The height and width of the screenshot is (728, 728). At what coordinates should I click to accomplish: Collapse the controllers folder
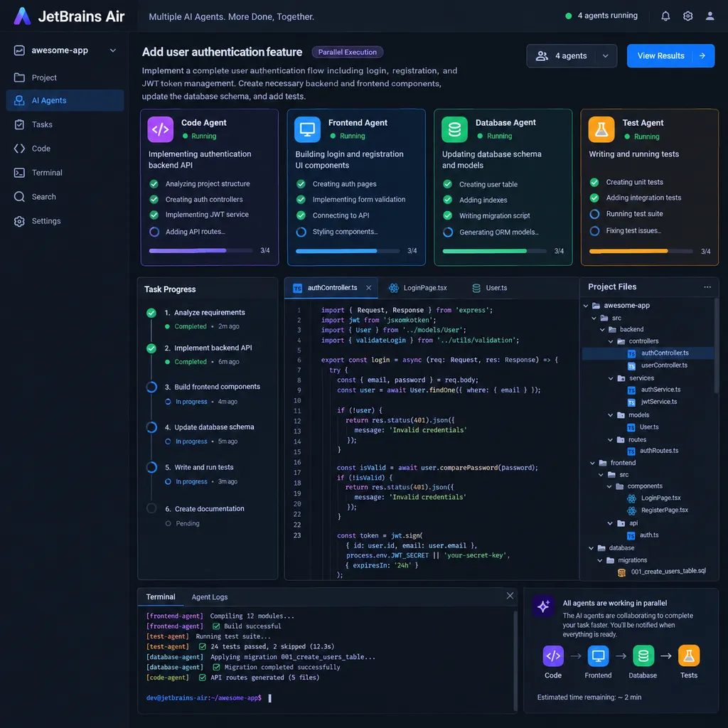pyautogui.click(x=611, y=341)
